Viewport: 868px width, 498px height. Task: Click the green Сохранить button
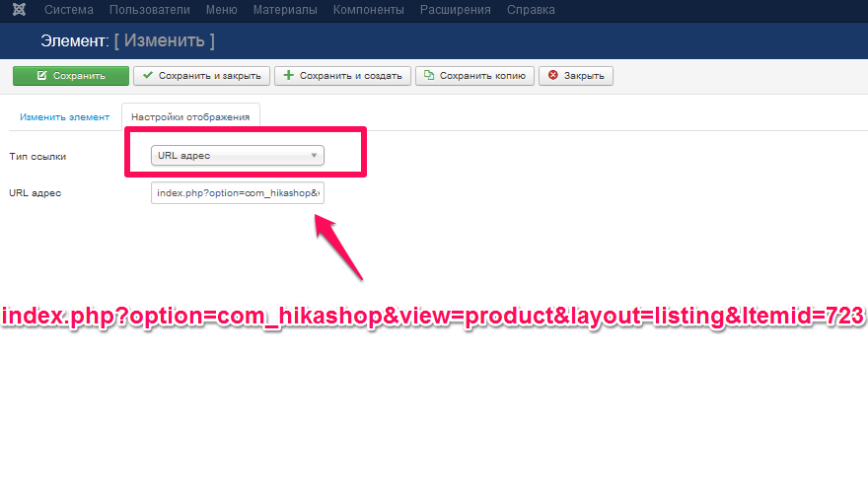click(x=71, y=76)
